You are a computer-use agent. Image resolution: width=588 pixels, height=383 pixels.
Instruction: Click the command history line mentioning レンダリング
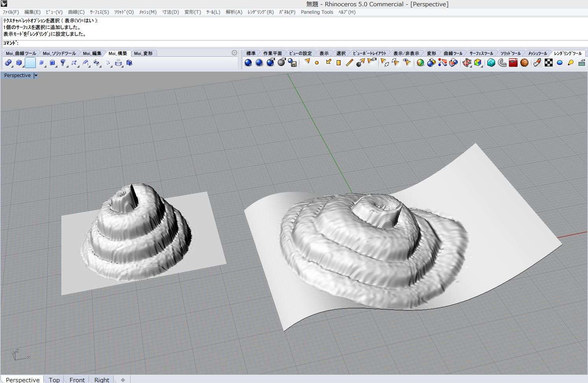(44, 34)
